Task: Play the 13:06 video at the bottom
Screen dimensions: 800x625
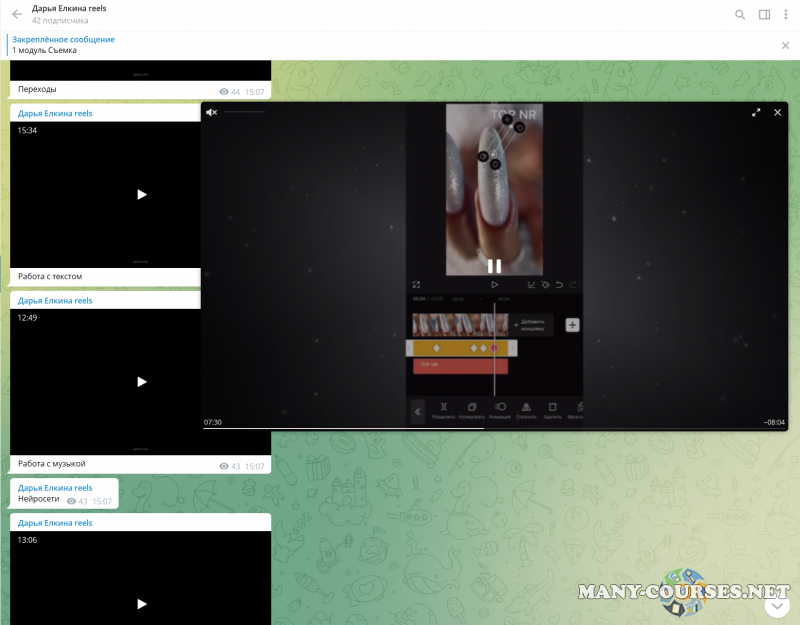Action: pyautogui.click(x=141, y=603)
